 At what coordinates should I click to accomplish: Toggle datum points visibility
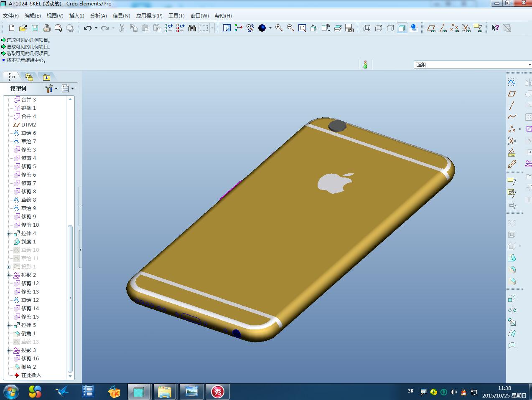(455, 28)
